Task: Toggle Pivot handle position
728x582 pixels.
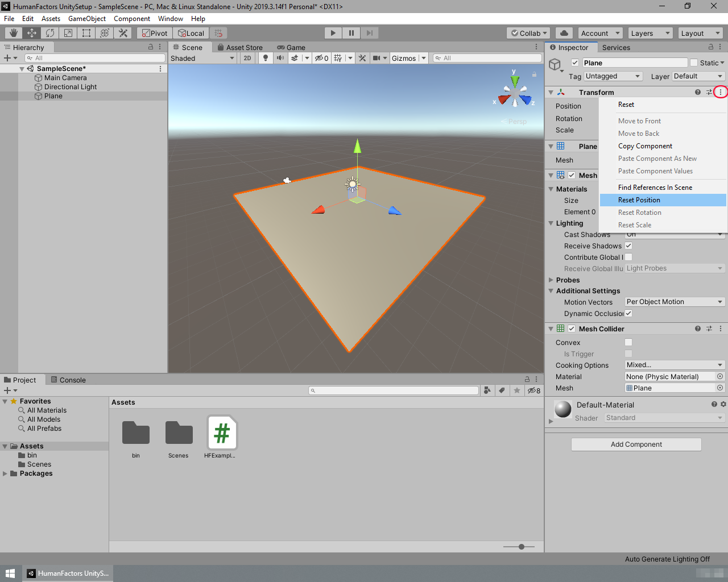Action: pyautogui.click(x=155, y=33)
